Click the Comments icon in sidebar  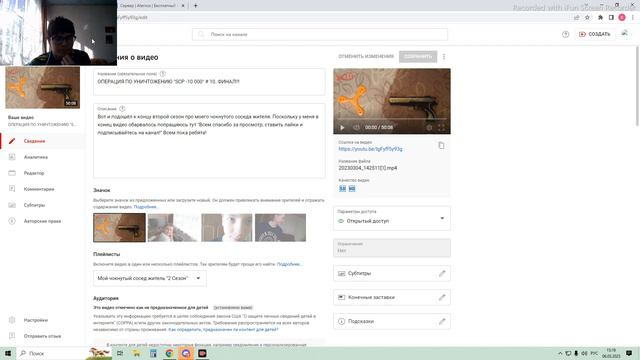tap(12, 189)
